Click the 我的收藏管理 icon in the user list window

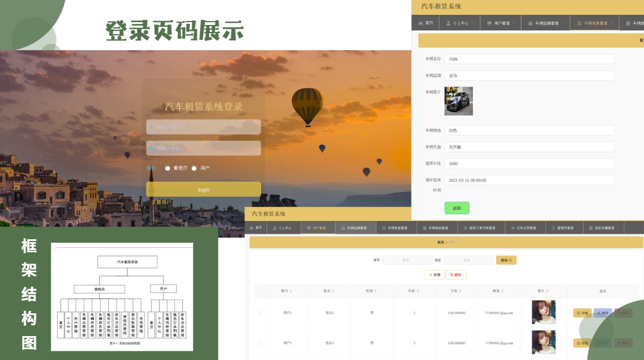[591, 228]
